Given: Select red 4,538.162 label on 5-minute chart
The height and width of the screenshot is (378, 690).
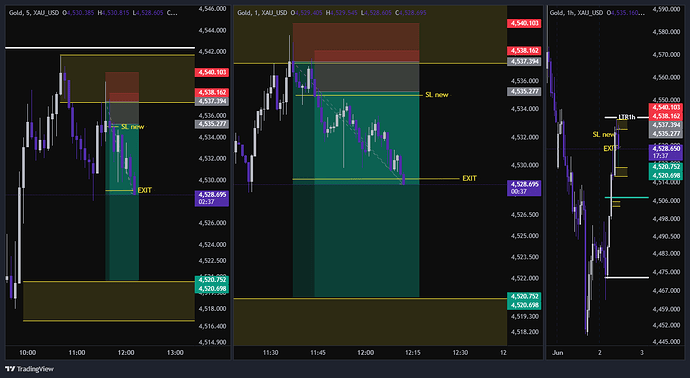Looking at the screenshot, I should 212,93.
